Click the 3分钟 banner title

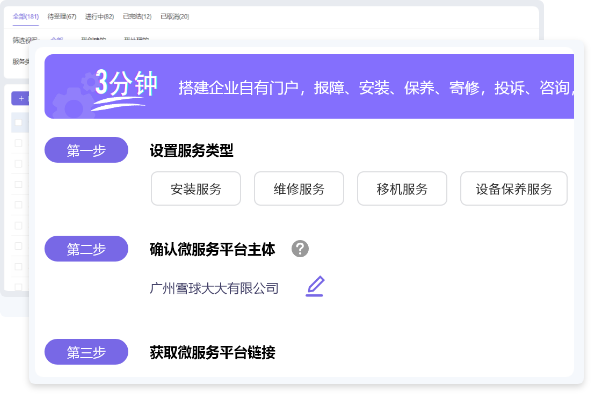126,83
